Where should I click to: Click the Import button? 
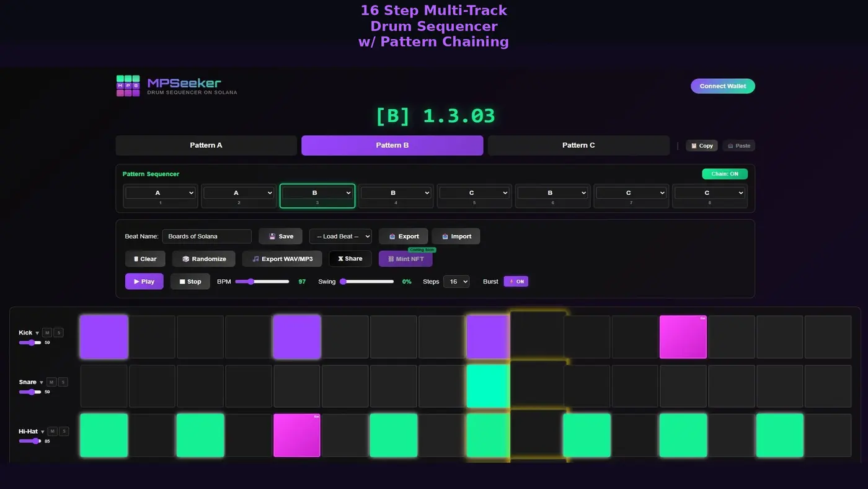click(x=456, y=236)
